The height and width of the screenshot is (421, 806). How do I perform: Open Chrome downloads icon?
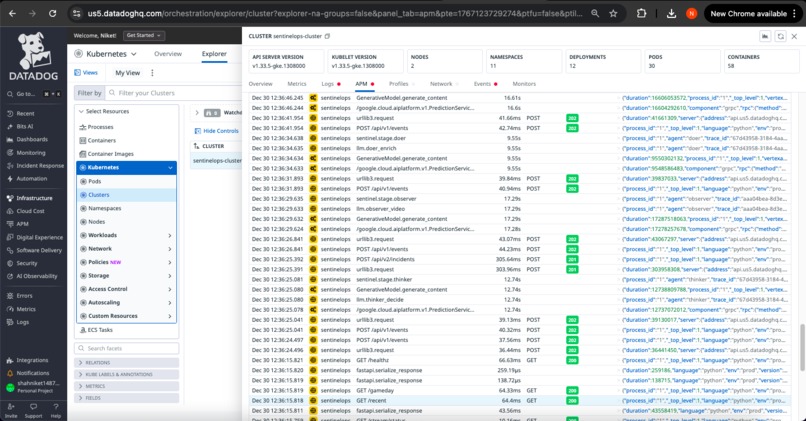(671, 14)
